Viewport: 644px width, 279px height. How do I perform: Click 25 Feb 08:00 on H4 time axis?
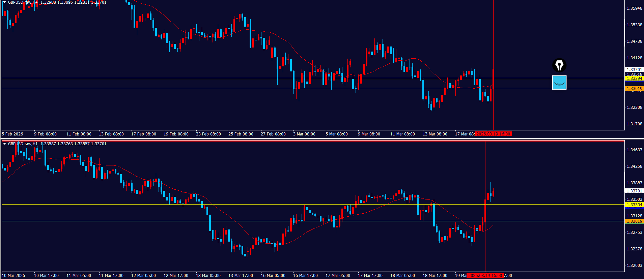pos(241,134)
